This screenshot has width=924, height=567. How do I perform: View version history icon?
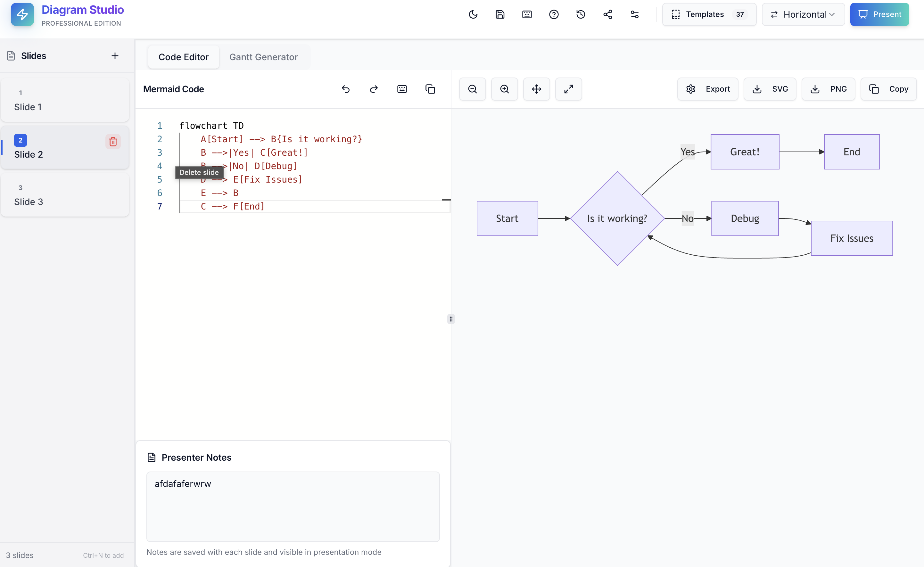[x=581, y=14]
